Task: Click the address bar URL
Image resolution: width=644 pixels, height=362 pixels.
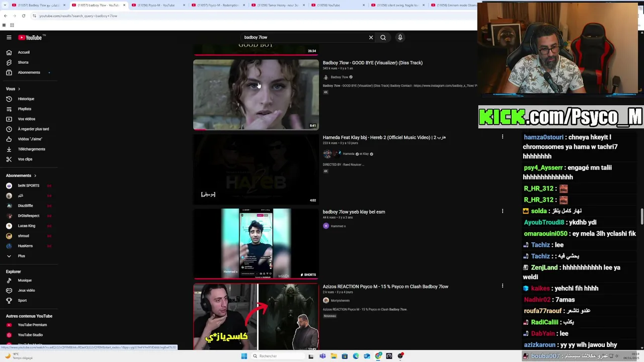Action: [x=78, y=16]
